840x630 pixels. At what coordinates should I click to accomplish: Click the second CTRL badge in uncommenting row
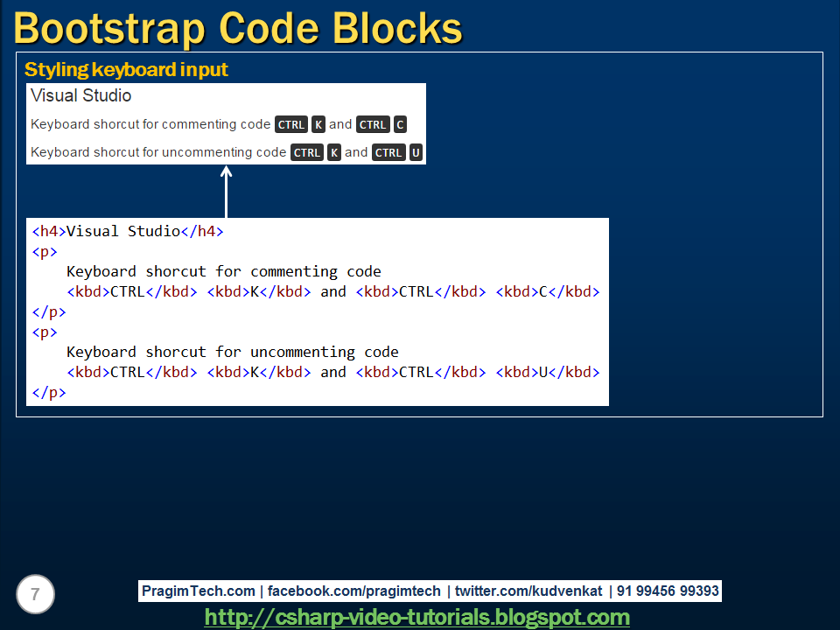pyautogui.click(x=388, y=152)
